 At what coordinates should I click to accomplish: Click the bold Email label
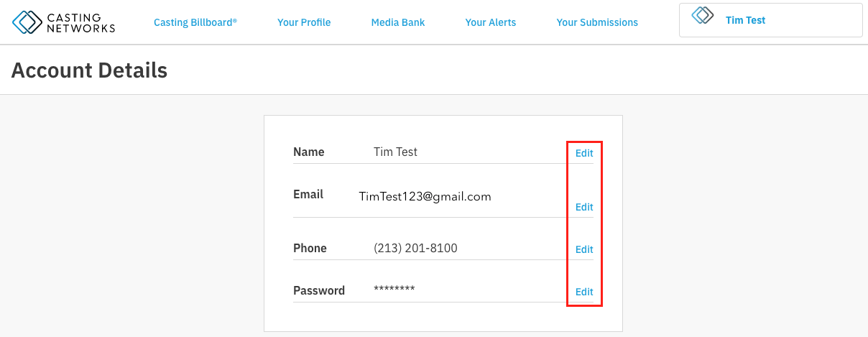[x=308, y=194]
